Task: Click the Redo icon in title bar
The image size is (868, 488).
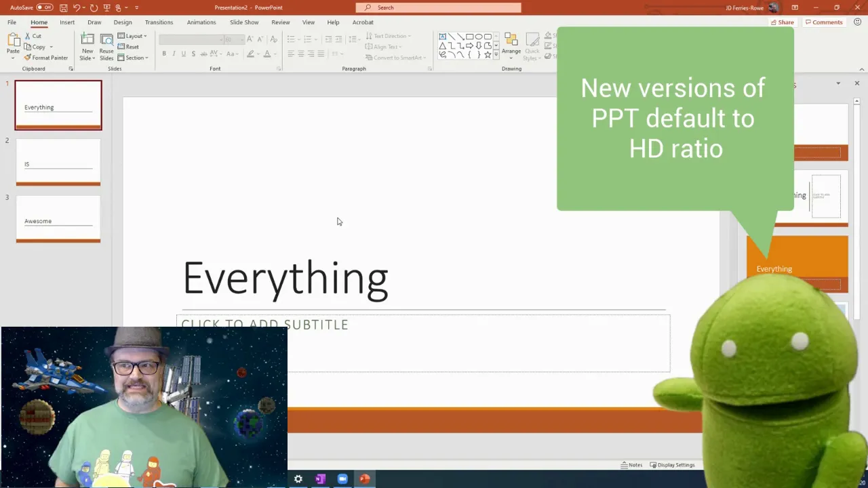Action: pyautogui.click(x=94, y=7)
